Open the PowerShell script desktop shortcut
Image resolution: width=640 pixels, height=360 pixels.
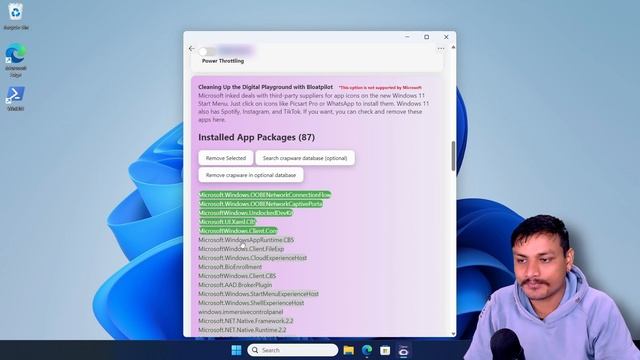[x=16, y=99]
